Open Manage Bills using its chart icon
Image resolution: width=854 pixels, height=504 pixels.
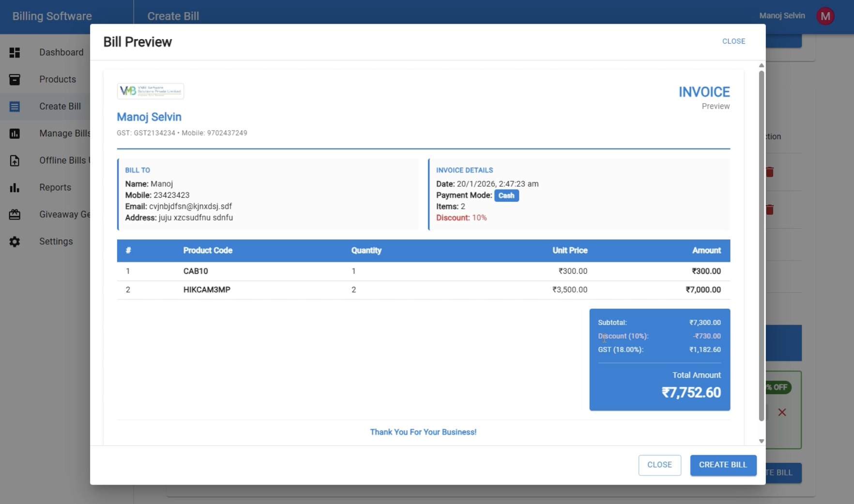[15, 133]
